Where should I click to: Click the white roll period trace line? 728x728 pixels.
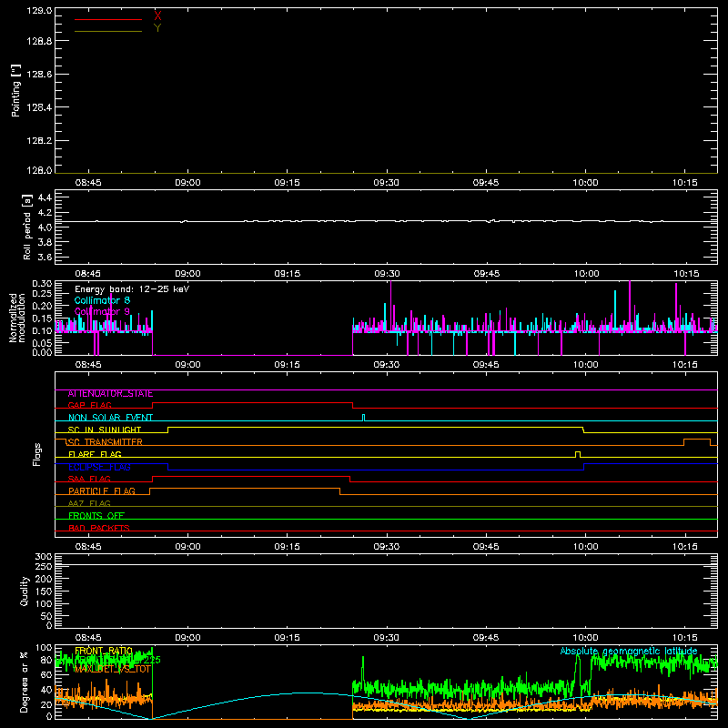[386, 221]
